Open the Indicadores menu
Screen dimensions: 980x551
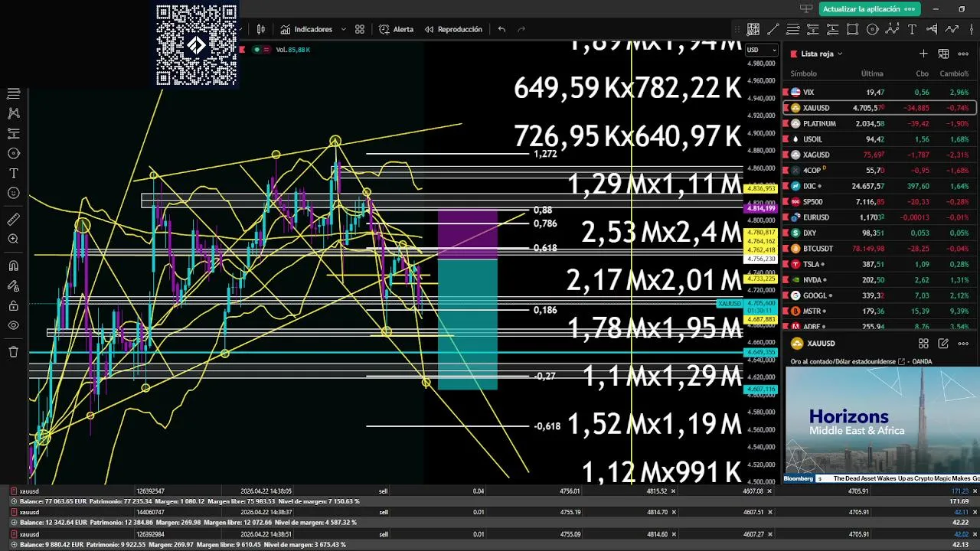pos(305,29)
